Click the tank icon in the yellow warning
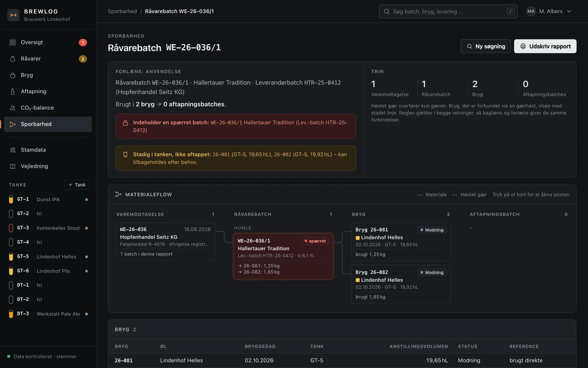This screenshot has height=368, width=588. 125,155
